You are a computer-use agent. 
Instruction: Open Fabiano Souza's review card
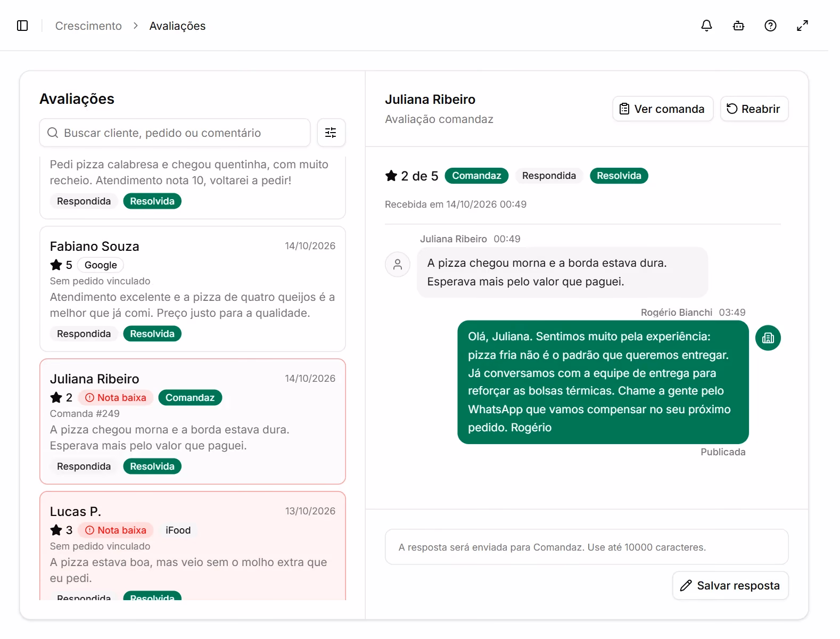coord(193,289)
